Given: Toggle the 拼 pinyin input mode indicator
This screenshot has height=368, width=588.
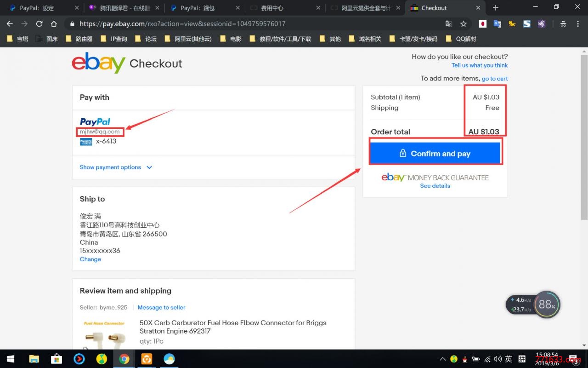Looking at the screenshot, I should coord(522,359).
